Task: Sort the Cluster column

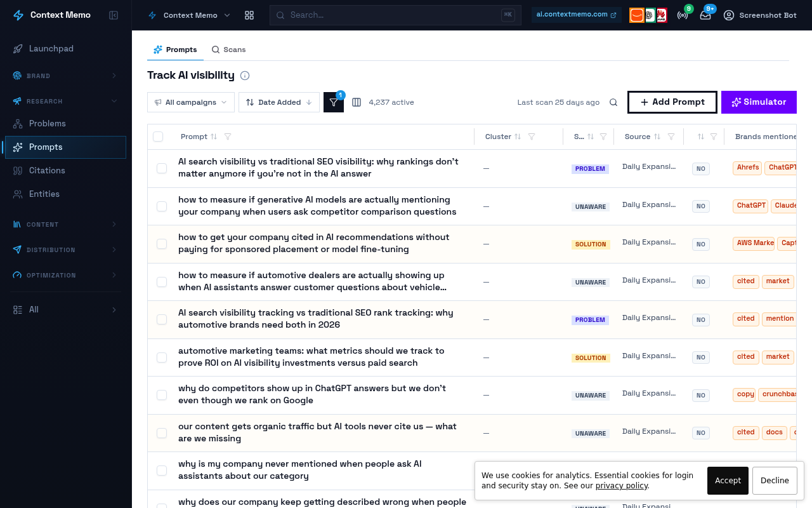Action: click(518, 137)
